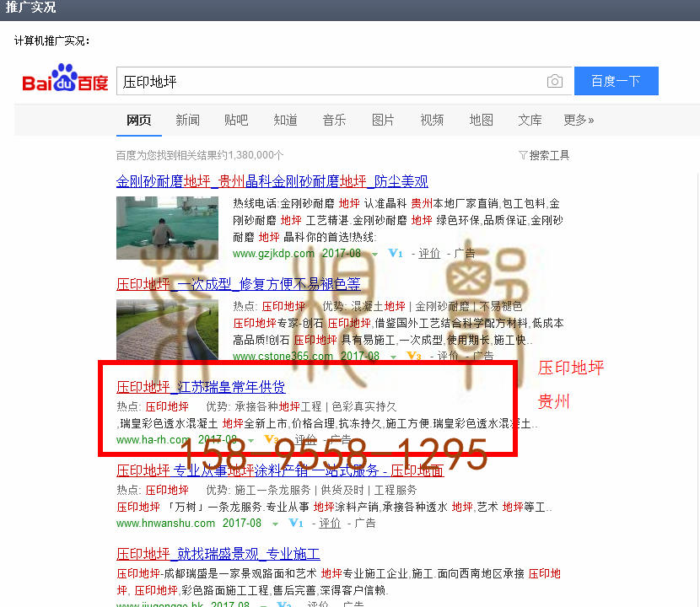Screen dimensions: 700x607
Task: Switch to the 新闻 tab
Action: [187, 120]
